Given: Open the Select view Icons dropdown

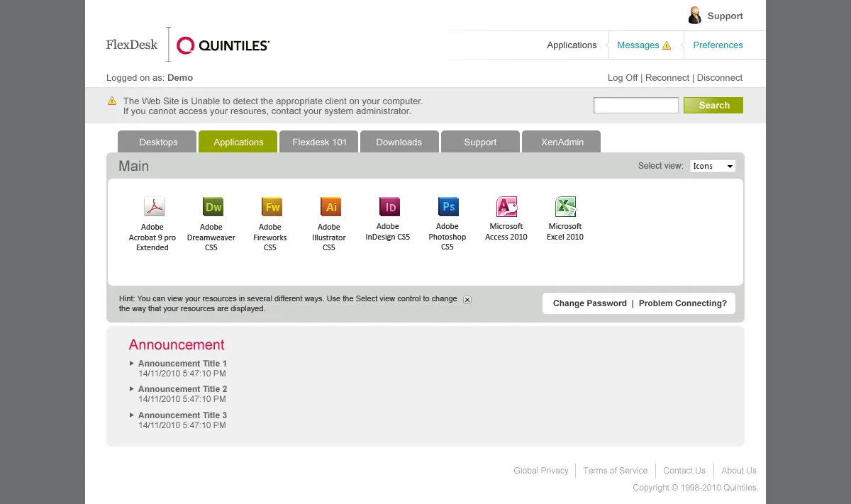Looking at the screenshot, I should 713,166.
